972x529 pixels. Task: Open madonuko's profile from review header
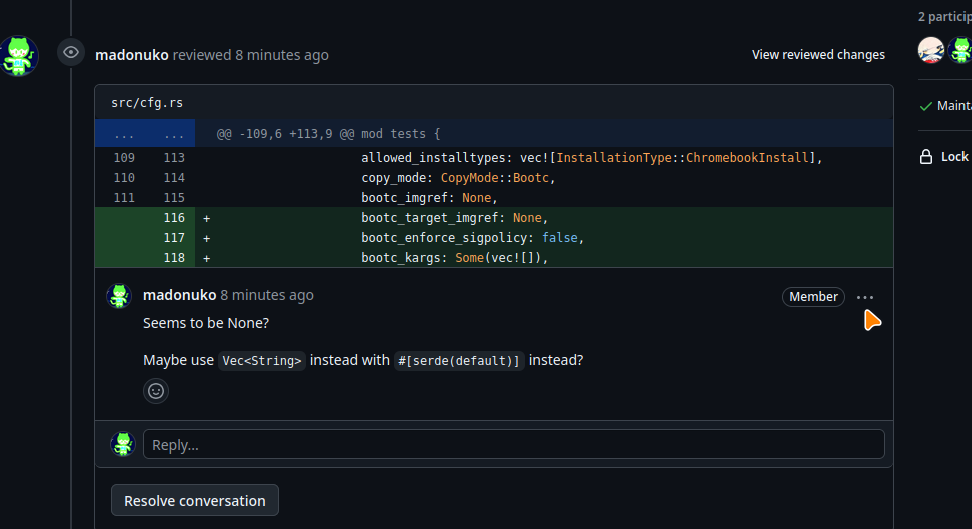tap(131, 55)
